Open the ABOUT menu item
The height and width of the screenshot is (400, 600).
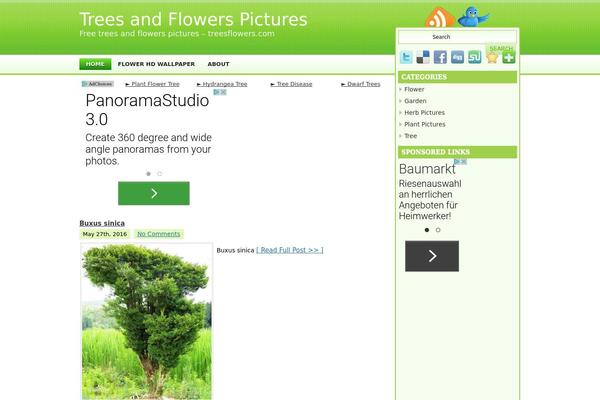[218, 64]
